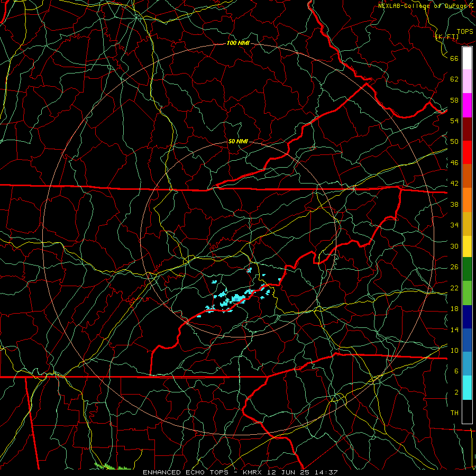This screenshot has width=476, height=476.
Task: Select the "54" scale label
Action: click(454, 121)
